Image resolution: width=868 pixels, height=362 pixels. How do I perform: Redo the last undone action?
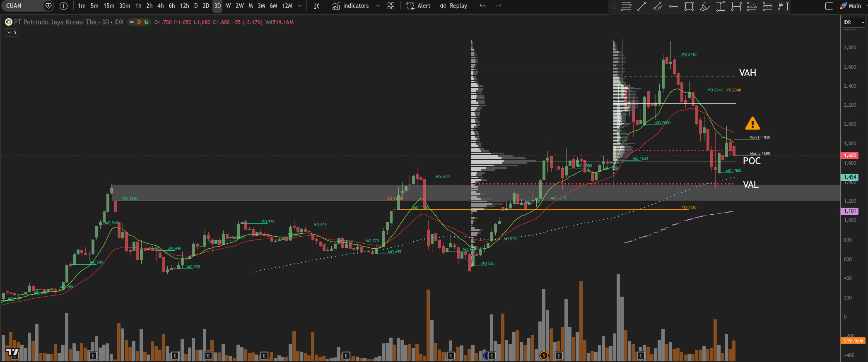[498, 6]
